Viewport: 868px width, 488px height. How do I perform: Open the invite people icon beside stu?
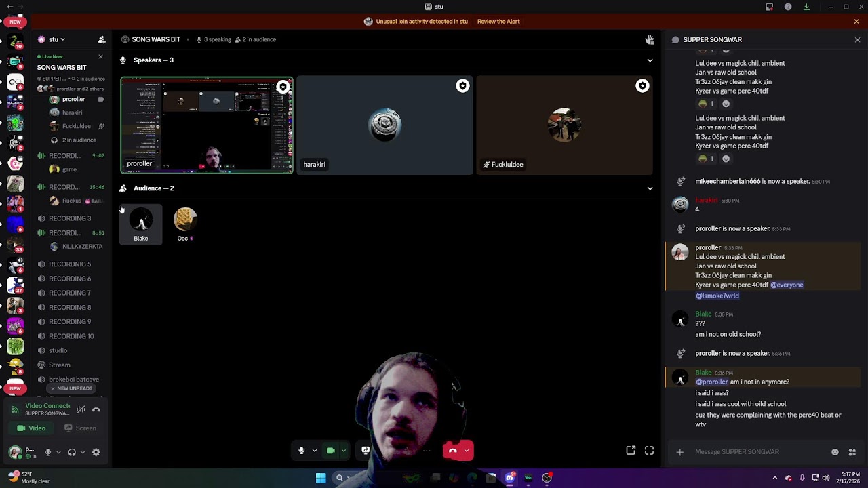pyautogui.click(x=101, y=39)
